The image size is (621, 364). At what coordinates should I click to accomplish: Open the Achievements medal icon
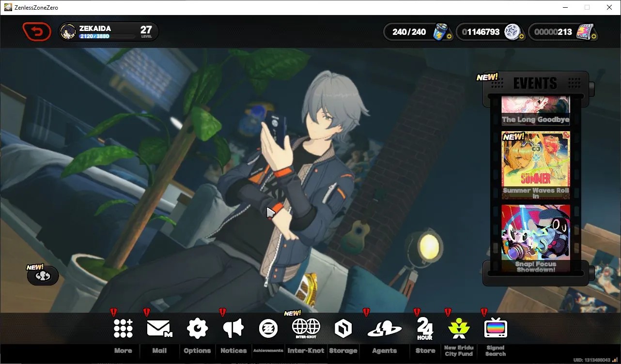pyautogui.click(x=268, y=328)
